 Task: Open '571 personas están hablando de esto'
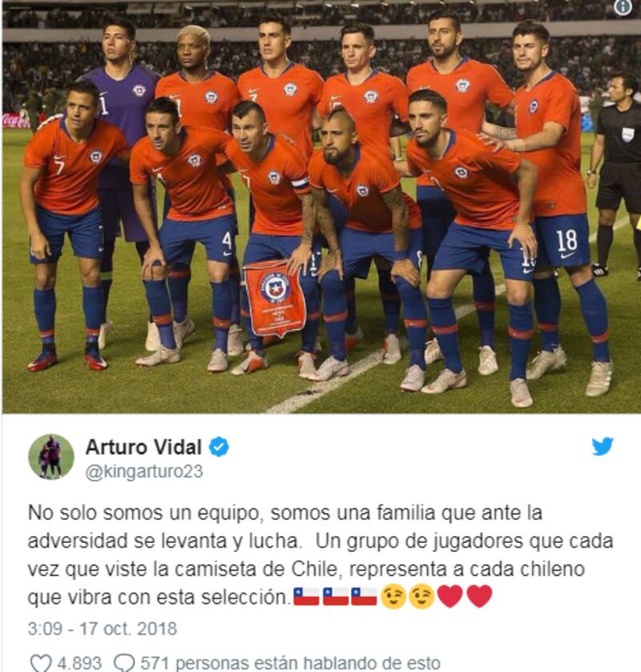(290, 663)
